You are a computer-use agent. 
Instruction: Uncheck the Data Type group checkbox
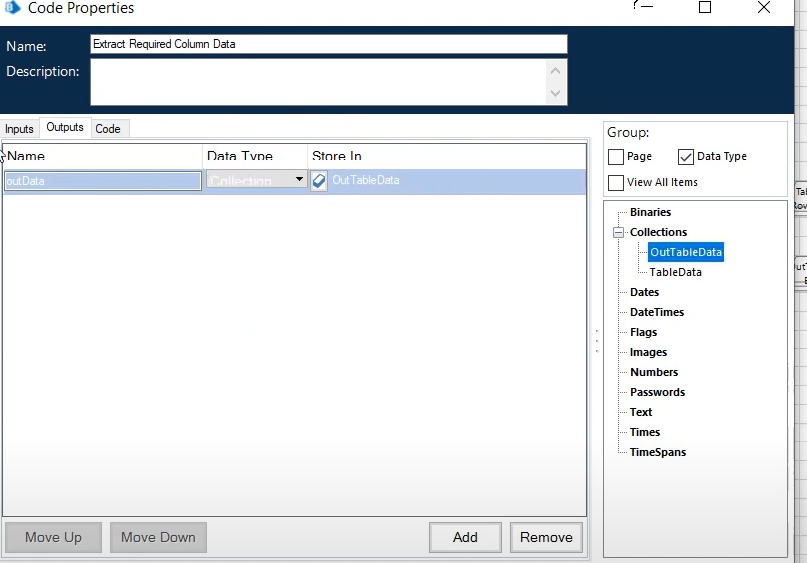(686, 156)
